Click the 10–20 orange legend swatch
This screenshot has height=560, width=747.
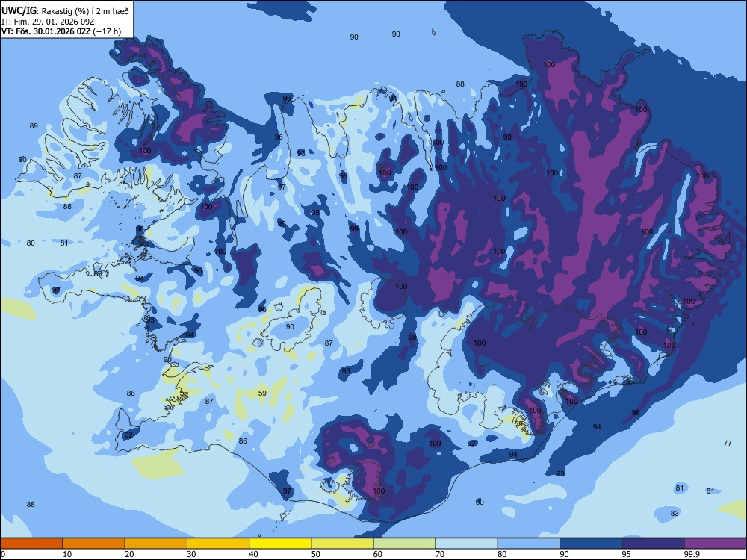click(94, 544)
